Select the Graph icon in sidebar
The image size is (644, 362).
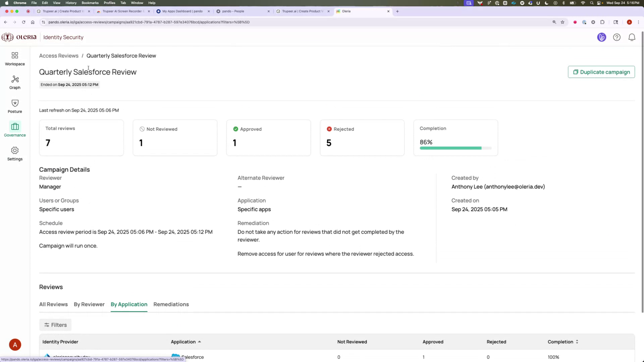click(15, 82)
